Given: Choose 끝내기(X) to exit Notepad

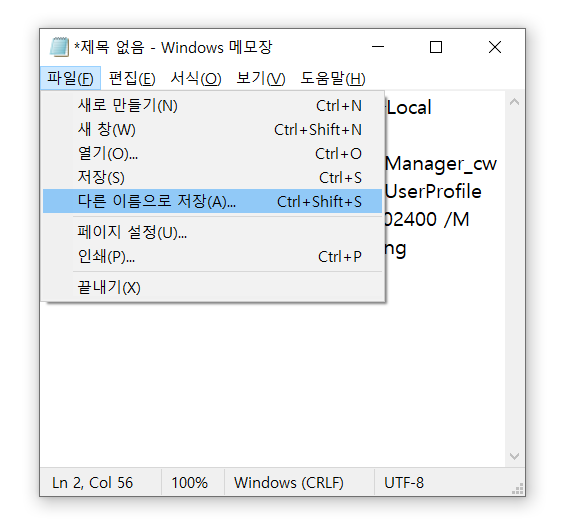Looking at the screenshot, I should point(213,287).
